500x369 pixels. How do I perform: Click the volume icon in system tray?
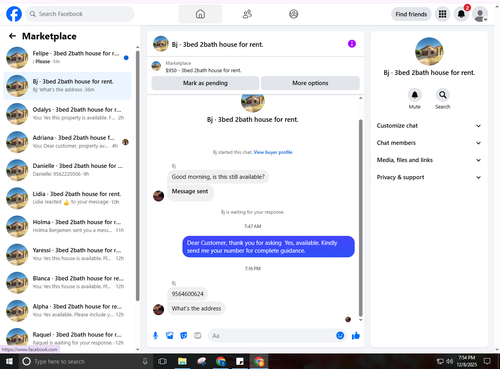click(x=449, y=361)
